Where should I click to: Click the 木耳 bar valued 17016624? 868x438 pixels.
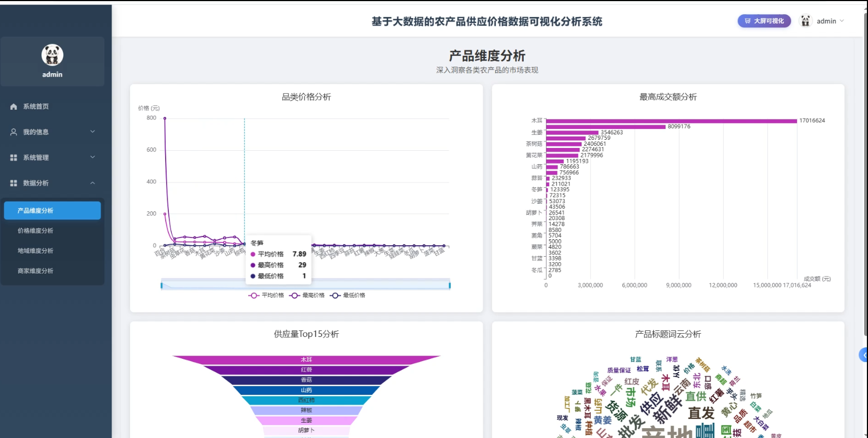671,121
